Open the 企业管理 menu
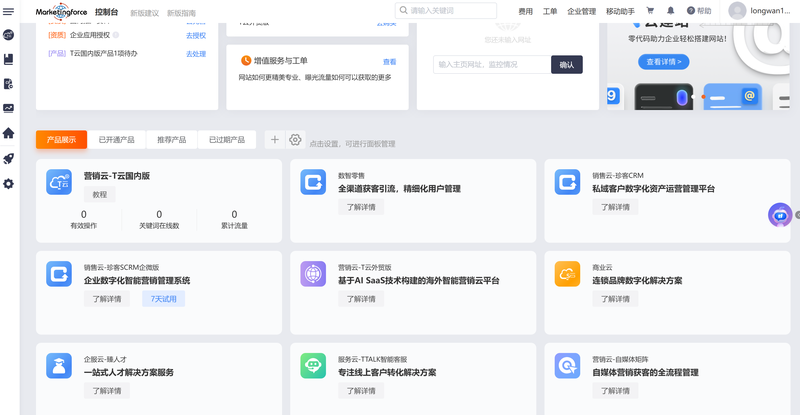 click(582, 11)
